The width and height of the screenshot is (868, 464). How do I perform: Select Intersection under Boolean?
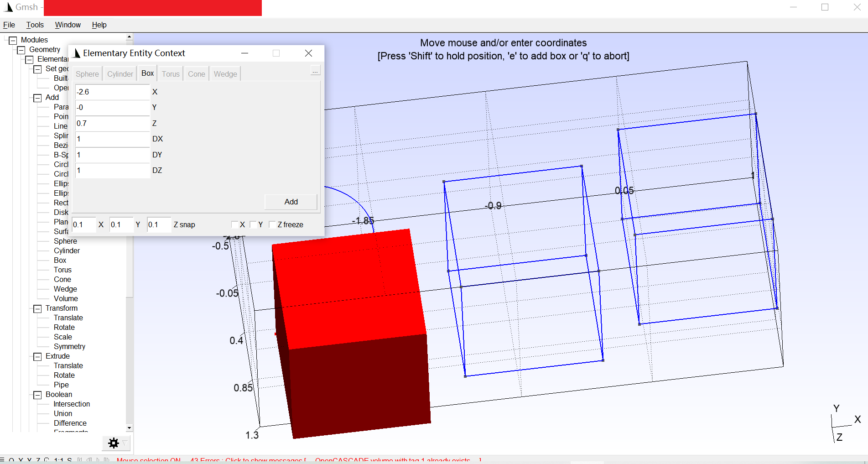pos(72,404)
